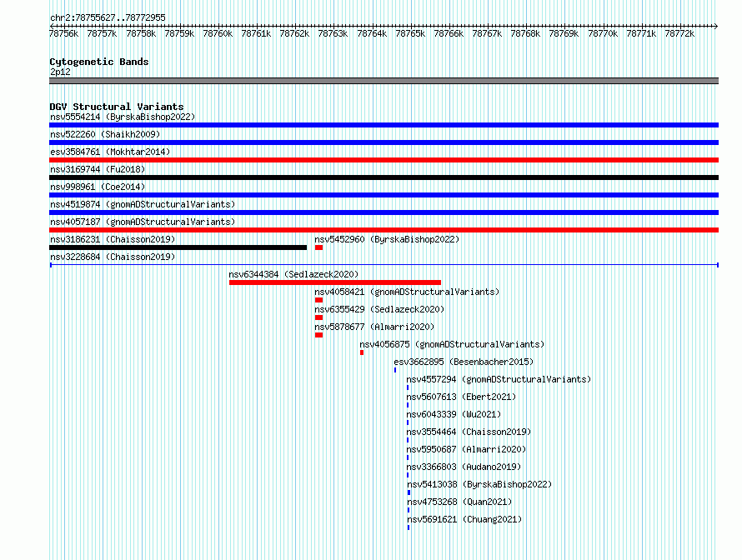Open the nsv6344384 (Sedlazeck2020) label
The height and width of the screenshot is (560, 742).
click(x=293, y=274)
